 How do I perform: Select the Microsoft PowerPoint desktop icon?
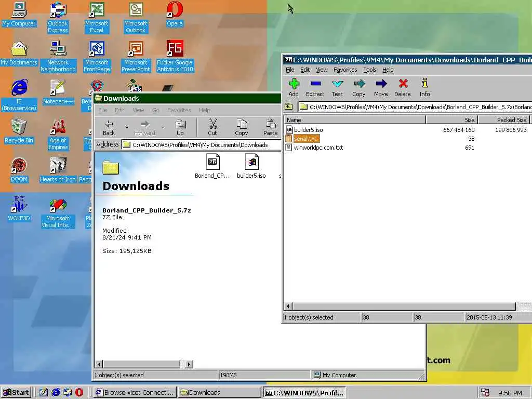click(136, 57)
